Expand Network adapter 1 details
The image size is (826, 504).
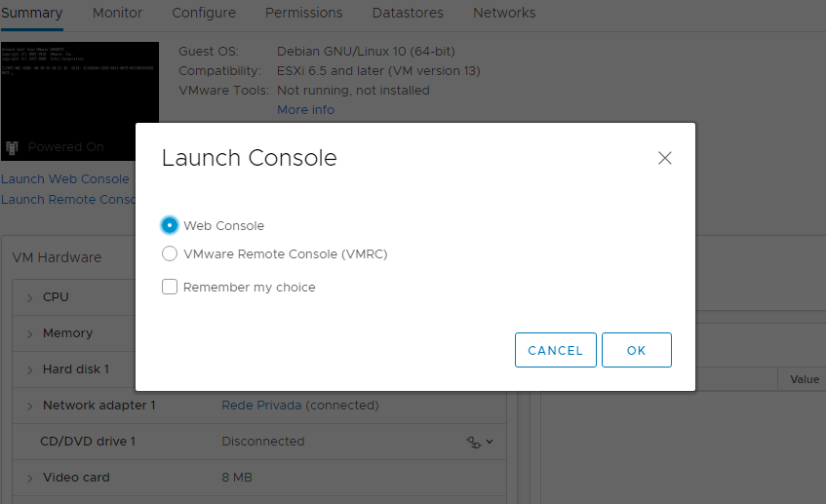29,406
